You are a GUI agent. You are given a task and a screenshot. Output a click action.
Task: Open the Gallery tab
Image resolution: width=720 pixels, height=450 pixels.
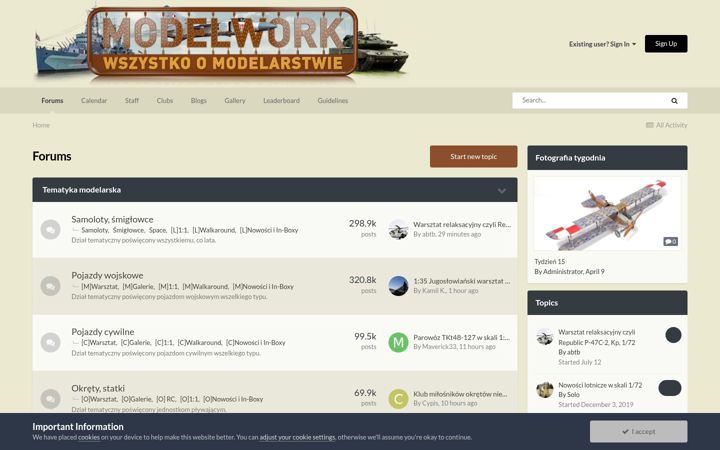click(235, 101)
